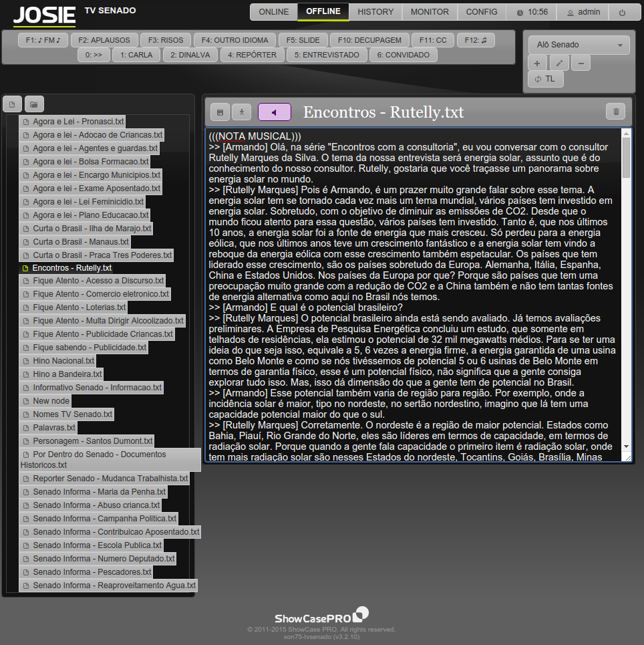Screen dimensions: 644x645
Task: Remove the program with the minus icon
Action: (x=581, y=63)
